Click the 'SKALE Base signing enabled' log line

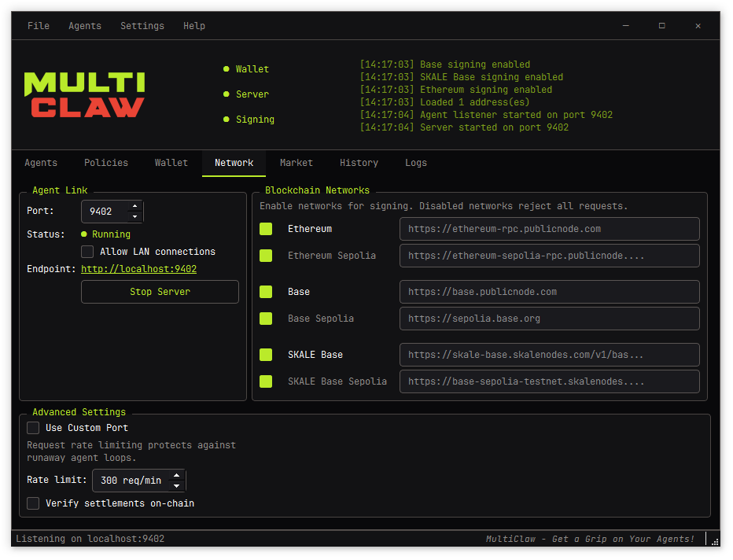pos(462,76)
